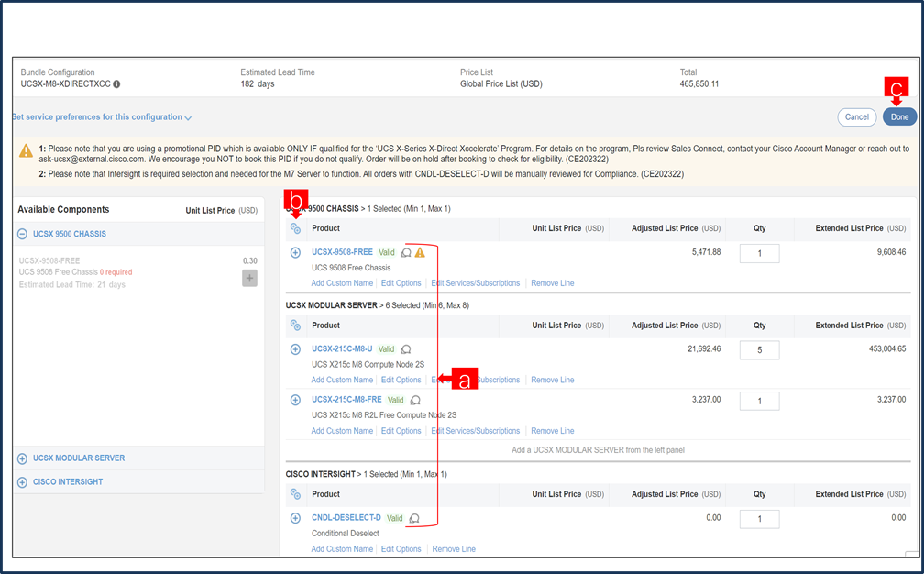Click the headset icon beside CNDL-DESELECT-D

pos(414,519)
